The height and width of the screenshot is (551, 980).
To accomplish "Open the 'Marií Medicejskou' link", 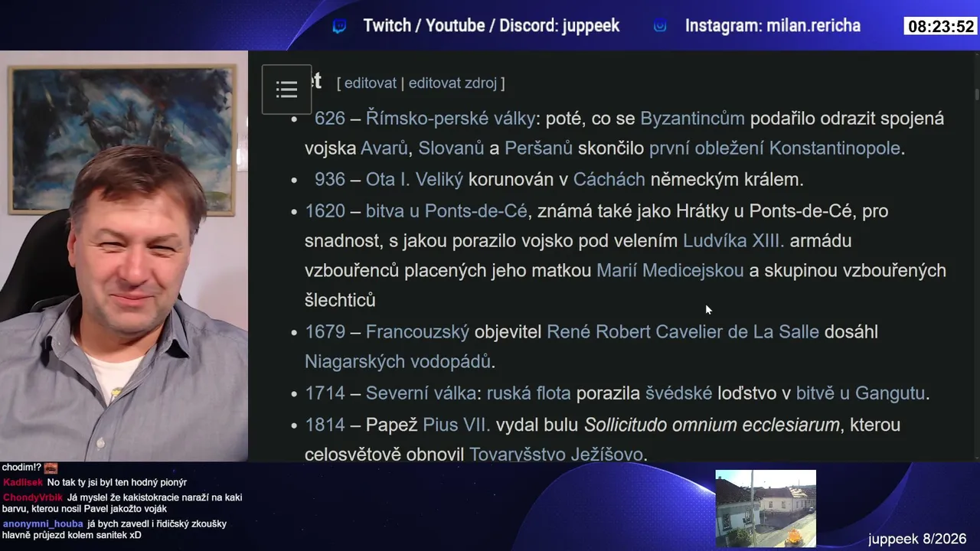I will pyautogui.click(x=670, y=271).
